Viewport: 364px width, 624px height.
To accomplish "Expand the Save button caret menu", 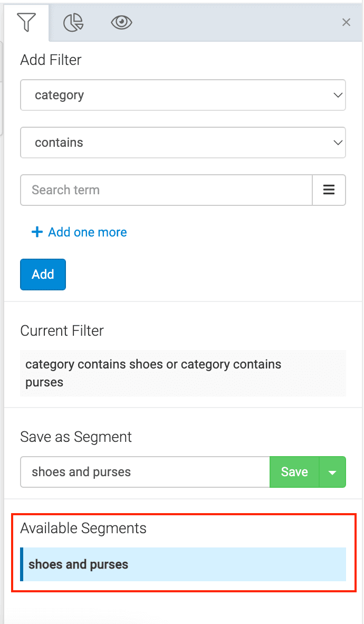I will point(332,472).
